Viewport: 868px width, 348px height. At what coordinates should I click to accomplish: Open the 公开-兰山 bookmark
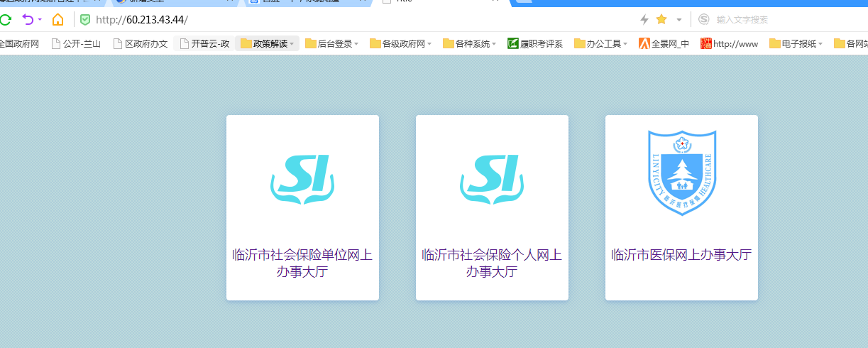(76, 43)
